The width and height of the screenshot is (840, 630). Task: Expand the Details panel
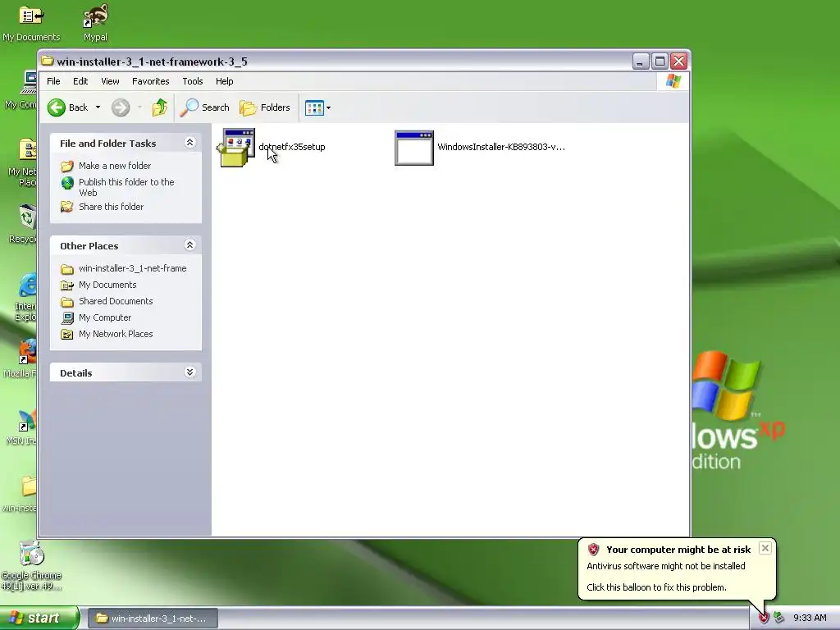[x=189, y=372]
